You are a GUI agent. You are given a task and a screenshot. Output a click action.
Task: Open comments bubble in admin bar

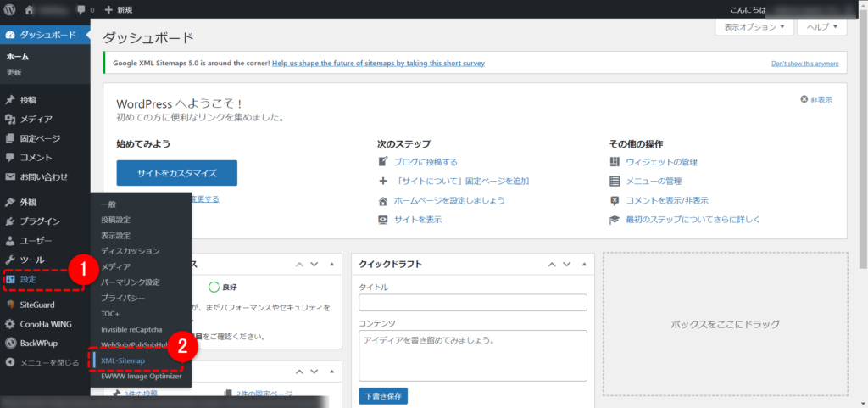[x=81, y=10]
